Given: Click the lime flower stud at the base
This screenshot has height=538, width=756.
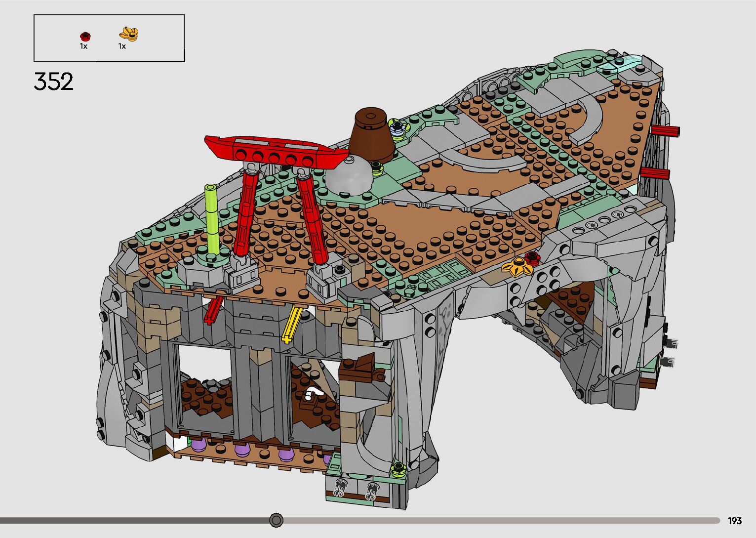Looking at the screenshot, I should click(398, 468).
